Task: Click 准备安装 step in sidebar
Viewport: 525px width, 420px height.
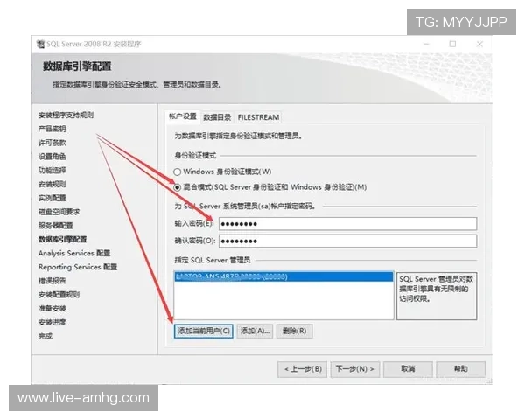Action: [52, 309]
